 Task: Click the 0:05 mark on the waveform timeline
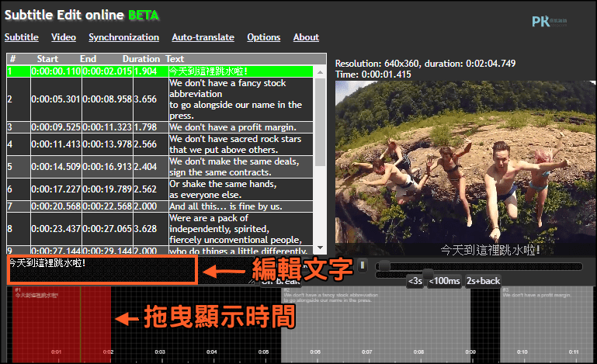click(263, 352)
